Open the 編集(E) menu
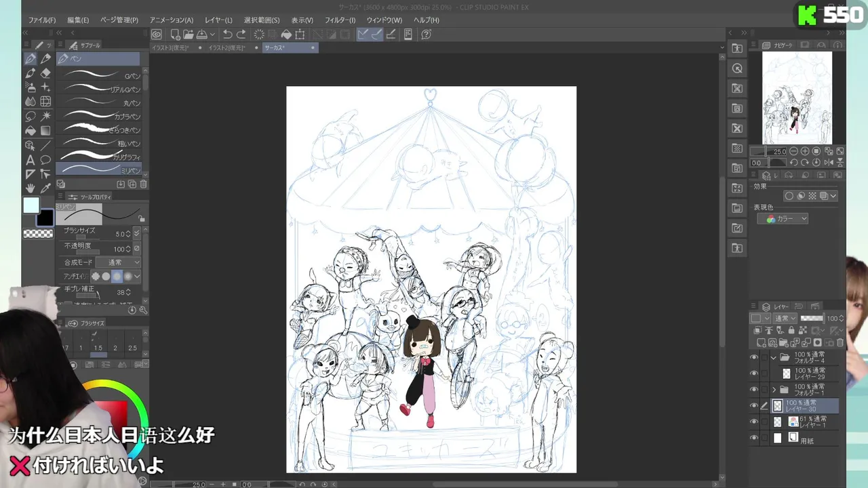 click(x=78, y=20)
